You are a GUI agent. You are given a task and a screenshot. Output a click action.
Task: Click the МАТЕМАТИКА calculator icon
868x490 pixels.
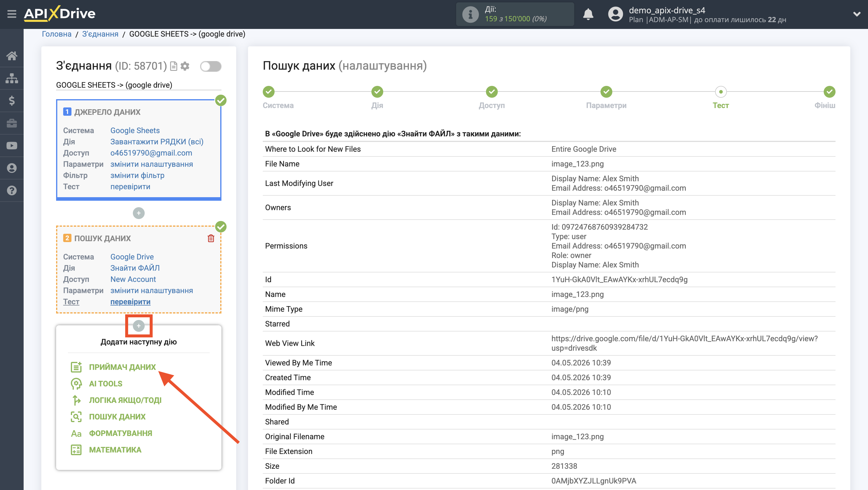coord(76,450)
